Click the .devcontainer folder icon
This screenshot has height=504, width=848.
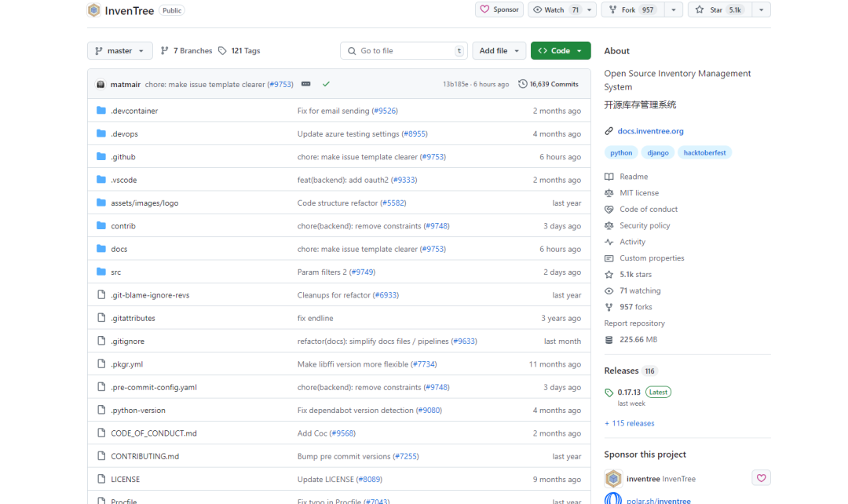[x=101, y=111]
